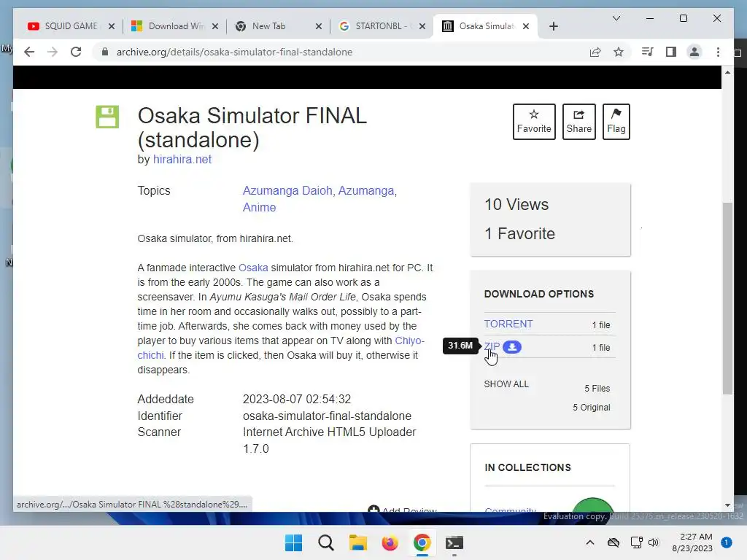Open the Anime topic link
The height and width of the screenshot is (560, 747).
tap(259, 208)
